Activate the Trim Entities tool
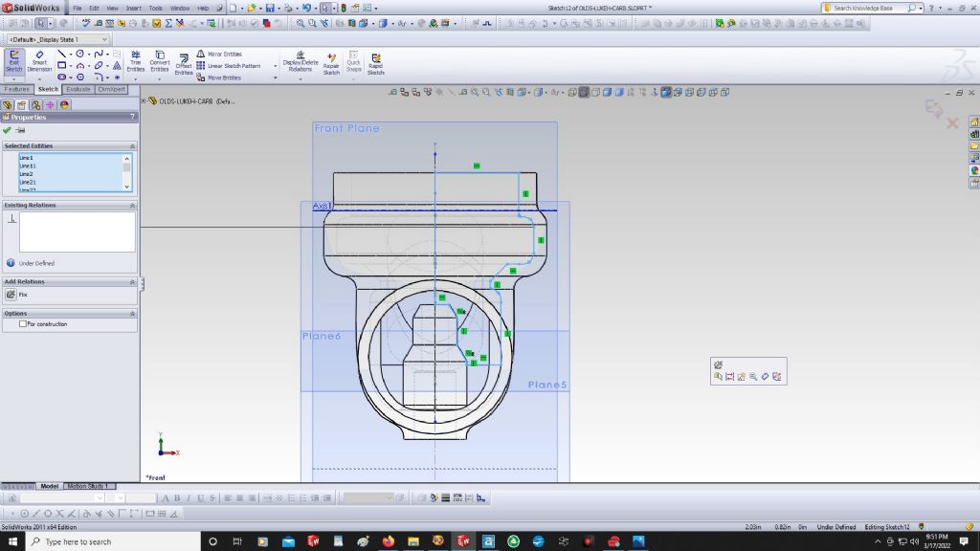Viewport: 980px width, 551px height. click(x=136, y=62)
